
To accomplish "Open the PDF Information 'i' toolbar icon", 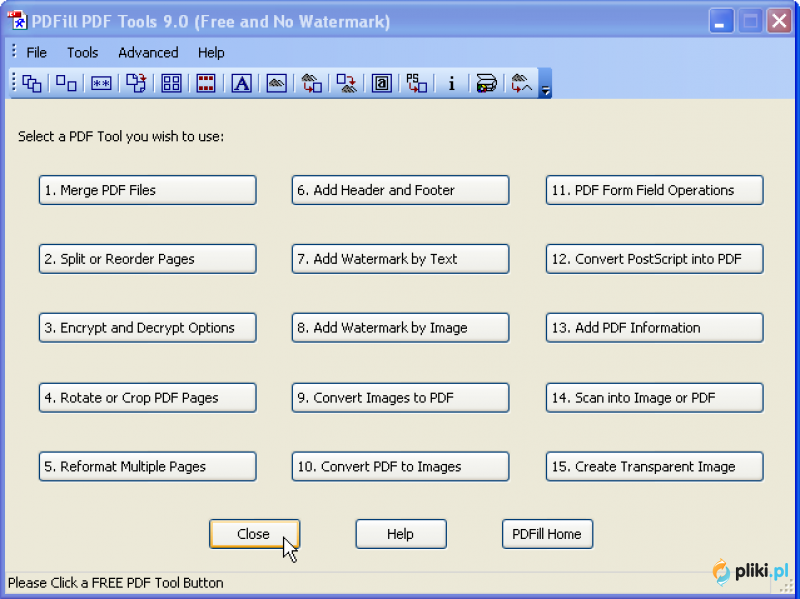I will click(x=452, y=83).
